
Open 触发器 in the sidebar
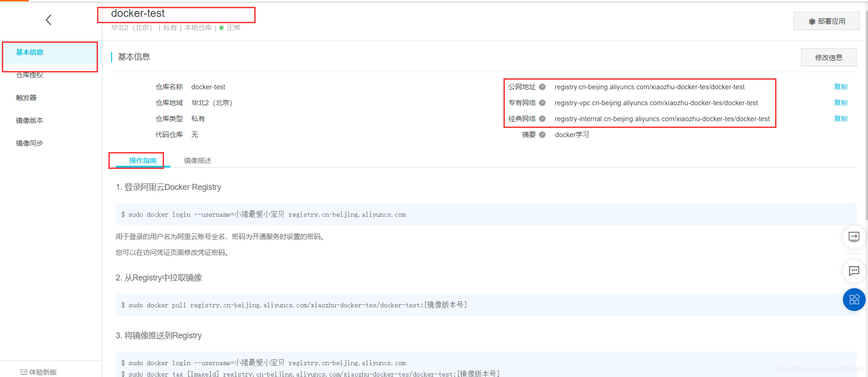[26, 98]
